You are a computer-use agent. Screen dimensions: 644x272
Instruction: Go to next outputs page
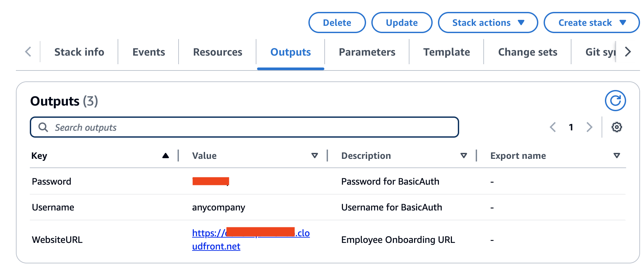(589, 127)
